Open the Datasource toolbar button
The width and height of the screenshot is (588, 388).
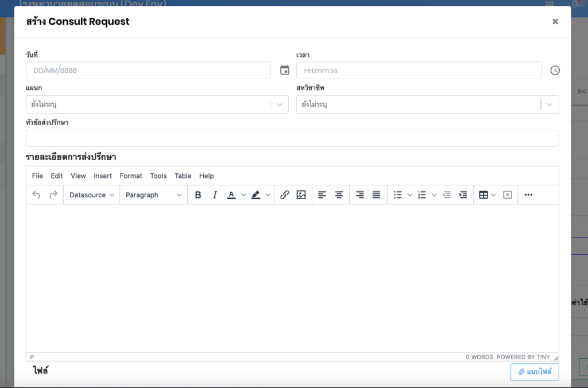tap(91, 195)
